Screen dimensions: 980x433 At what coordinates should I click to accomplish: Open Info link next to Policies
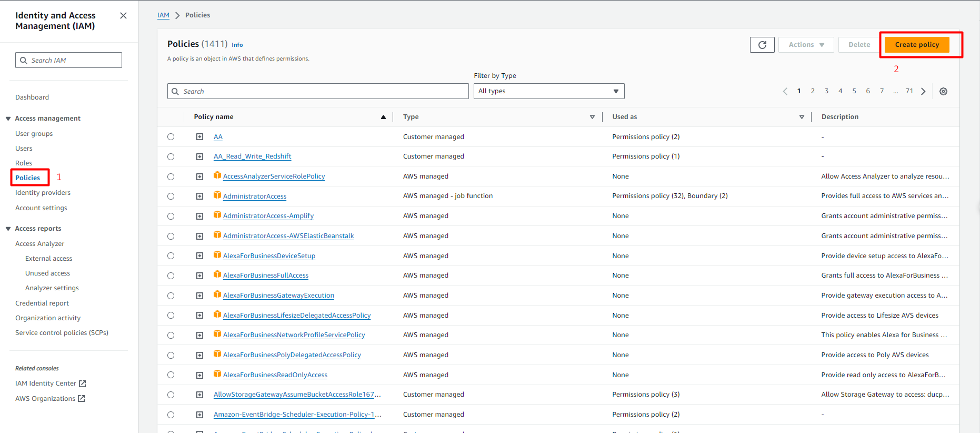pos(237,45)
